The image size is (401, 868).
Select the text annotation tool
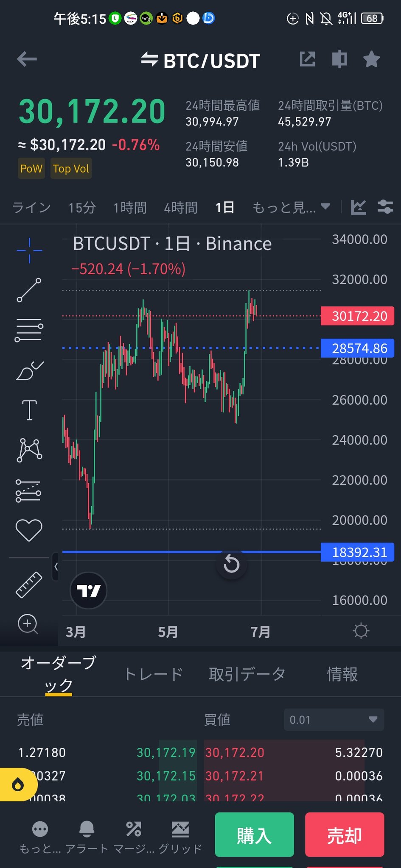point(29,410)
